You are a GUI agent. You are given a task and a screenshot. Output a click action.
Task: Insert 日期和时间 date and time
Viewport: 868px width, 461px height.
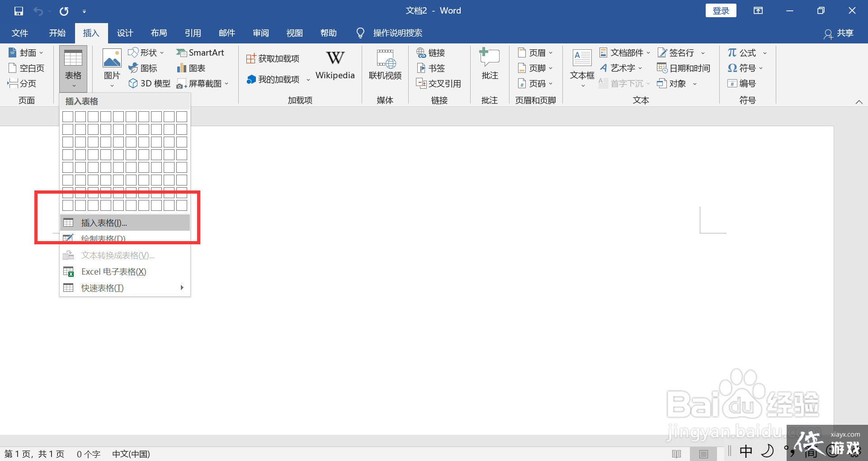click(684, 68)
